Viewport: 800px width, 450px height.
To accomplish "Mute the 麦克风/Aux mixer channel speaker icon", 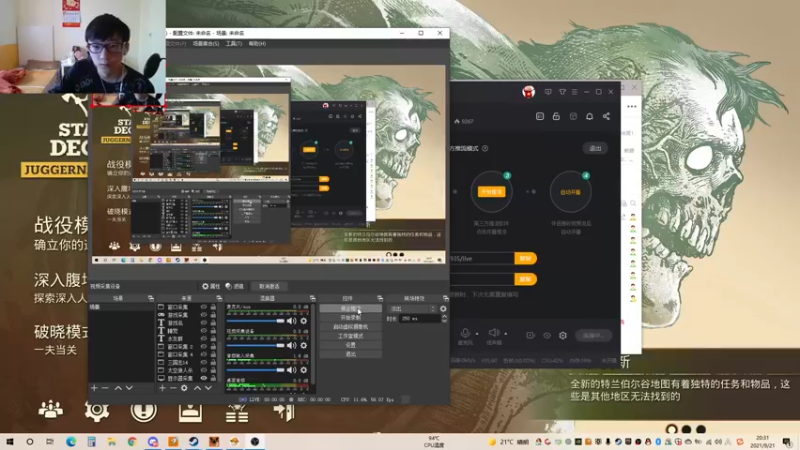I will click(x=291, y=321).
